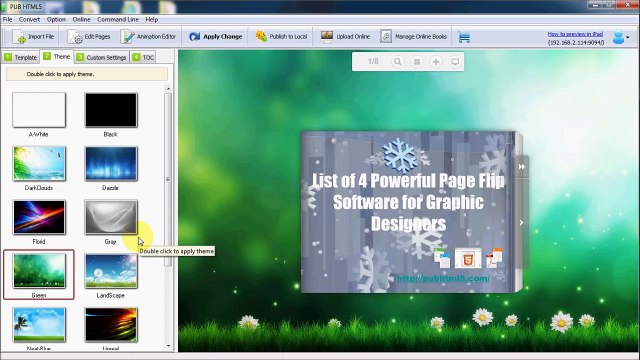Click Publish to Local

tap(281, 37)
